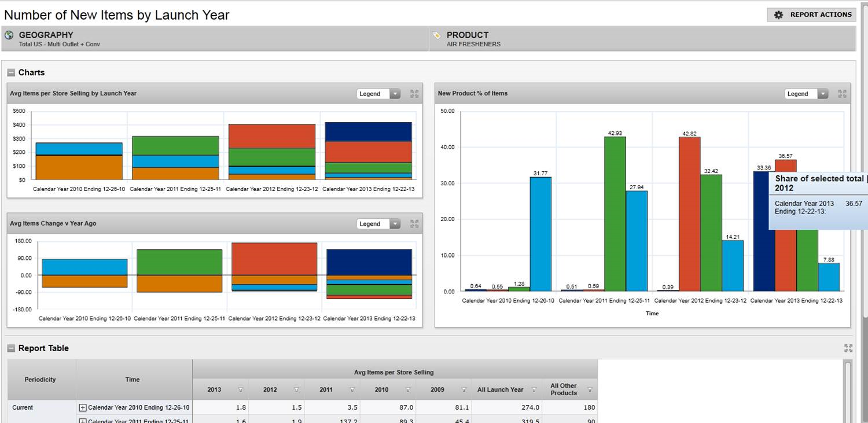Click the 42.93 green bar for 2011
This screenshot has width=868, height=423.
tap(615, 214)
